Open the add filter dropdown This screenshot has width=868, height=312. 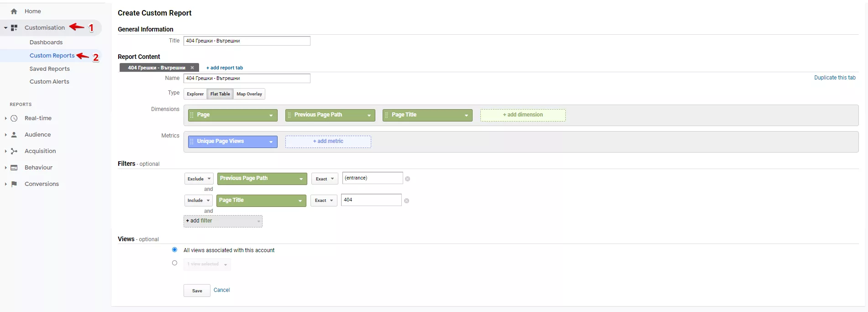pos(223,221)
